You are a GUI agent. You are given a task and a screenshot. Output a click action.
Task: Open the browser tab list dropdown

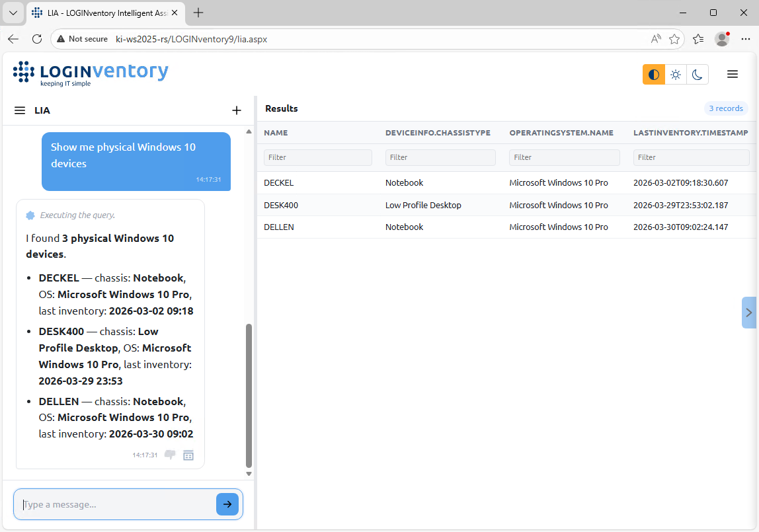13,13
